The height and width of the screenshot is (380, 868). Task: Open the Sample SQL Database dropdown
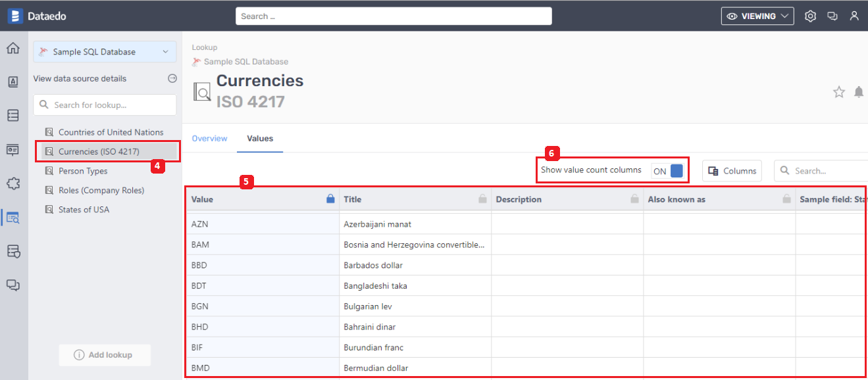105,52
